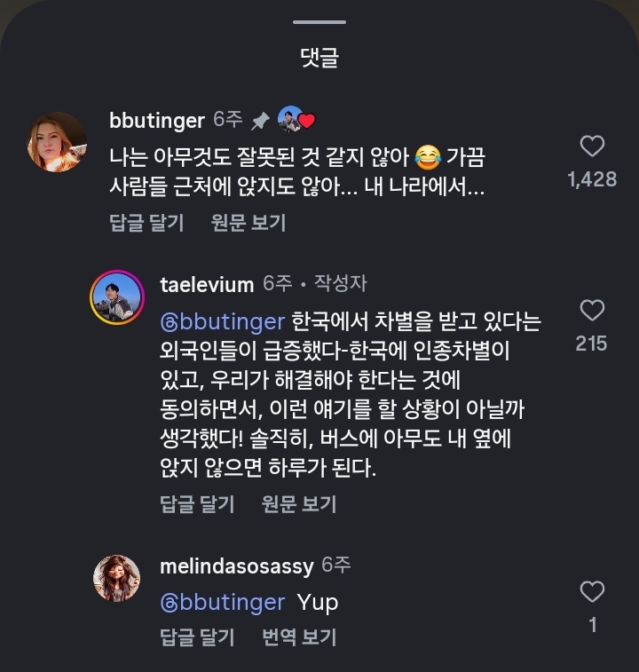Show original text (원문 보기) of taelevium's reply
Image resolution: width=639 pixels, height=672 pixels.
(x=299, y=504)
